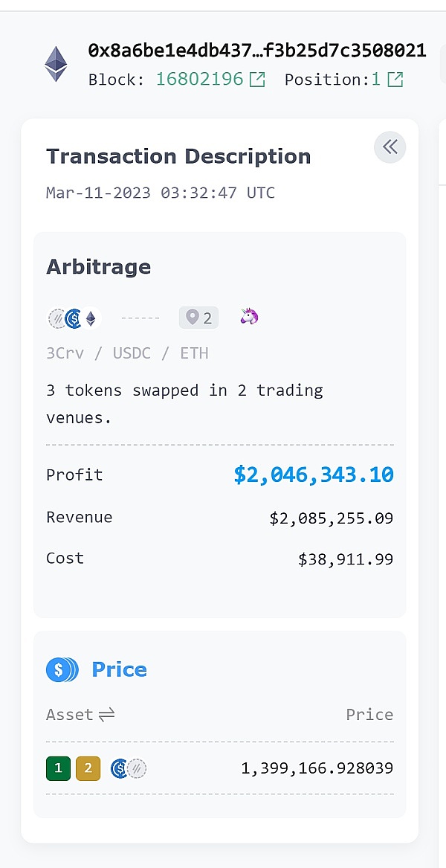Open the external link icon next to block number

pos(257,79)
